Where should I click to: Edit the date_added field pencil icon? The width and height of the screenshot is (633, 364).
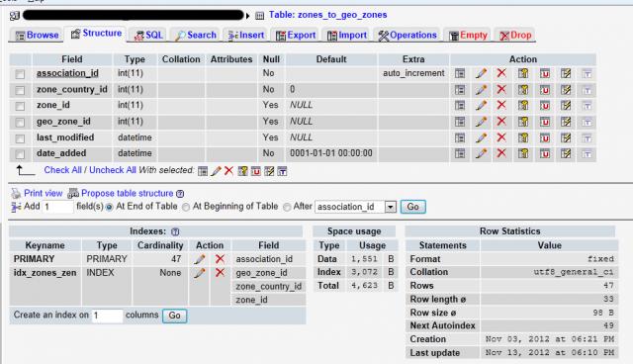tap(481, 153)
